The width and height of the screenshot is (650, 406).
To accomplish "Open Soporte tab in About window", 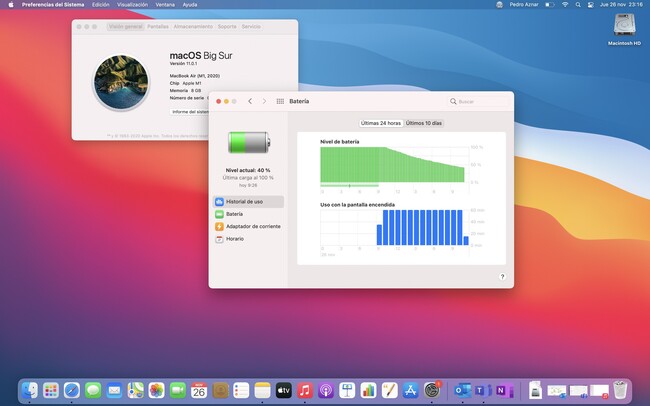I will 227,27.
